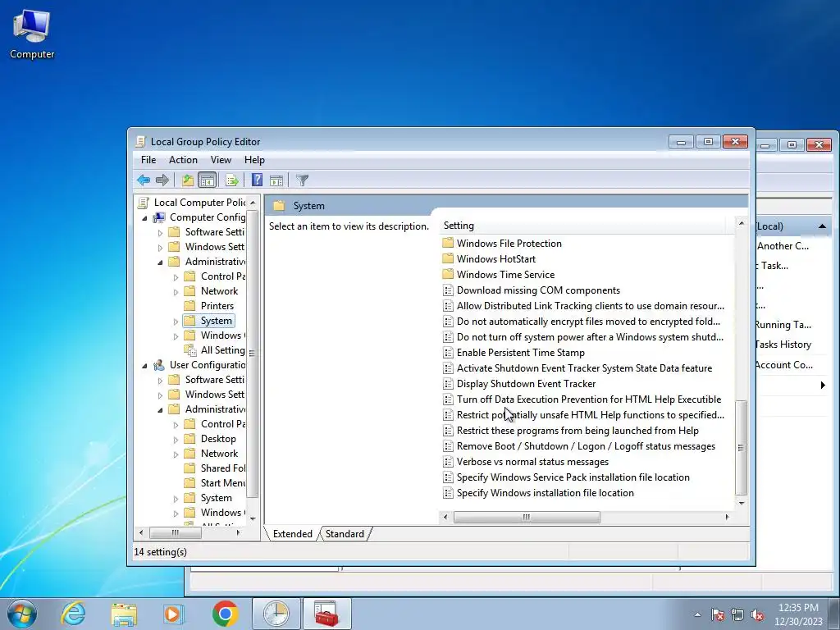The width and height of the screenshot is (840, 630).
Task: Launch Google Chrome from taskbar
Action: 225,614
